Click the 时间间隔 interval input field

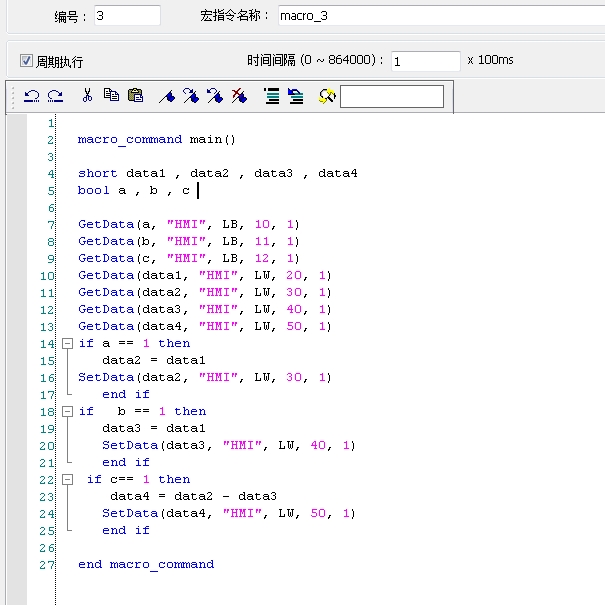coord(425,61)
